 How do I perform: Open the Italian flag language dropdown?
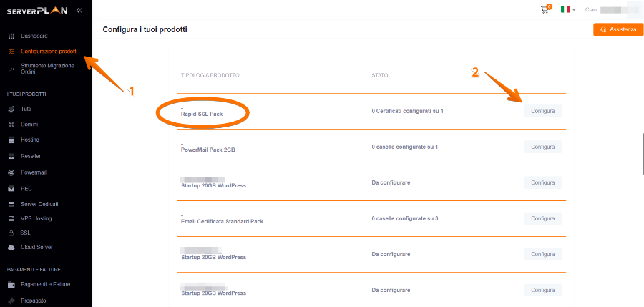click(x=567, y=10)
